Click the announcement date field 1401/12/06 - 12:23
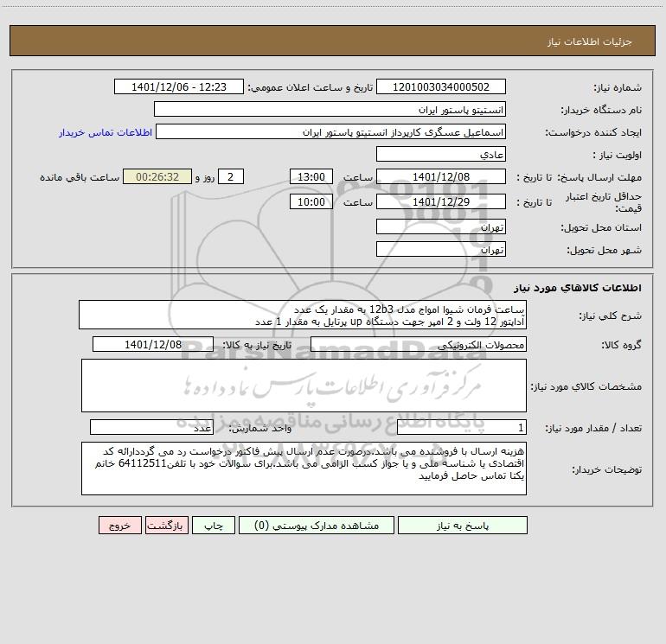 (179, 86)
